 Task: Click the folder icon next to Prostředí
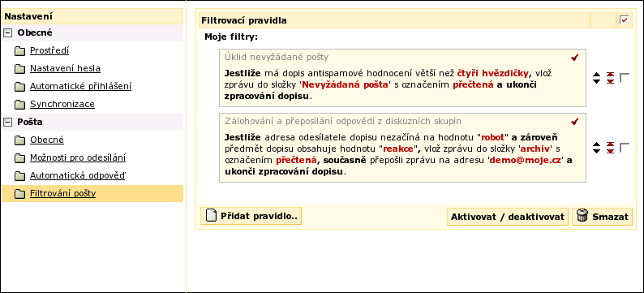(19, 51)
